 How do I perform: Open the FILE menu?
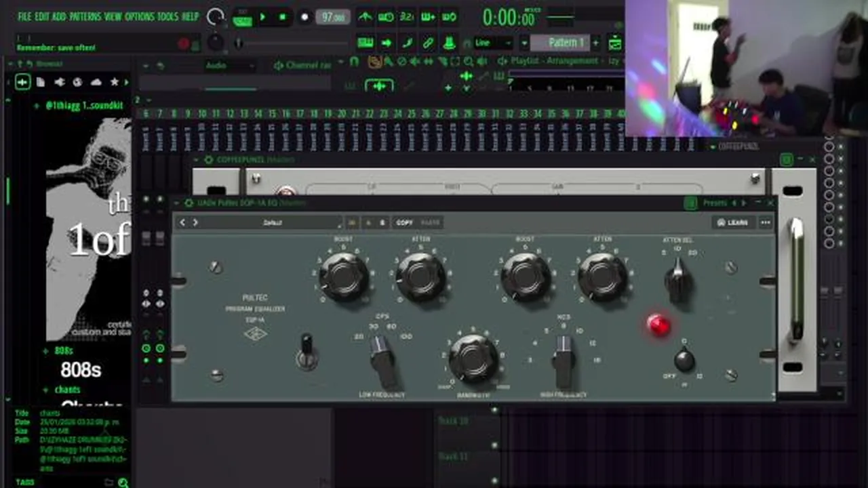click(x=24, y=16)
